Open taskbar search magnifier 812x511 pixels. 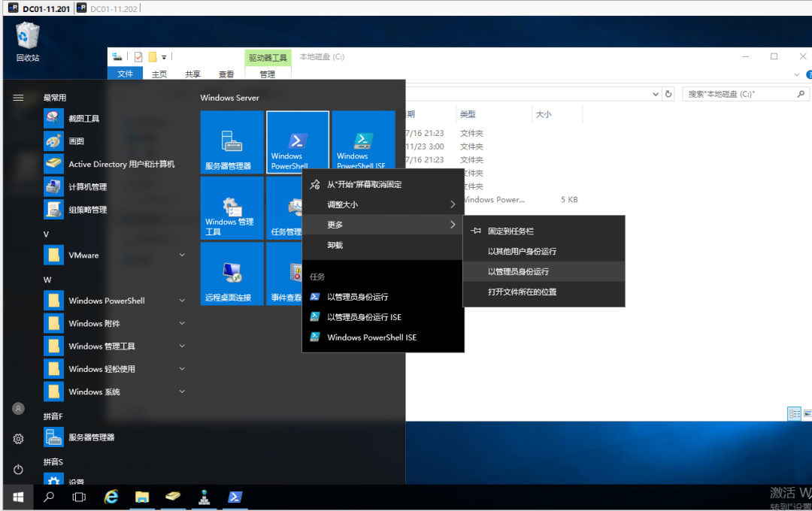click(x=49, y=497)
